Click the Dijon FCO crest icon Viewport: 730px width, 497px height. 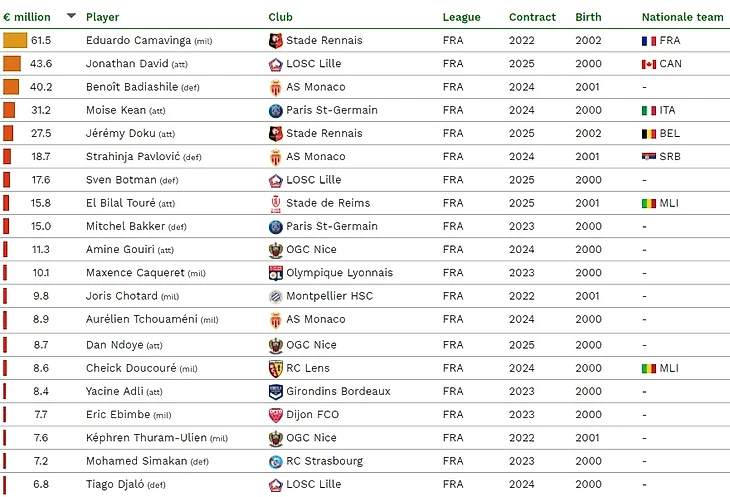pos(276,414)
